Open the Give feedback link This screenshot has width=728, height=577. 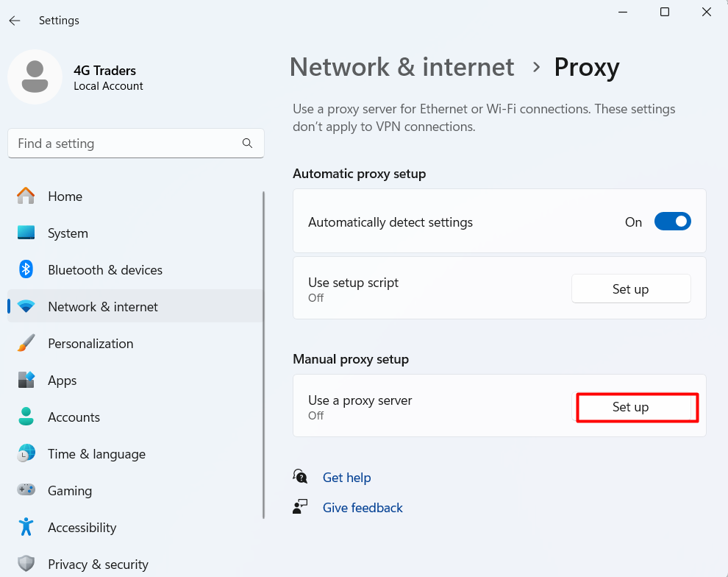point(362,508)
